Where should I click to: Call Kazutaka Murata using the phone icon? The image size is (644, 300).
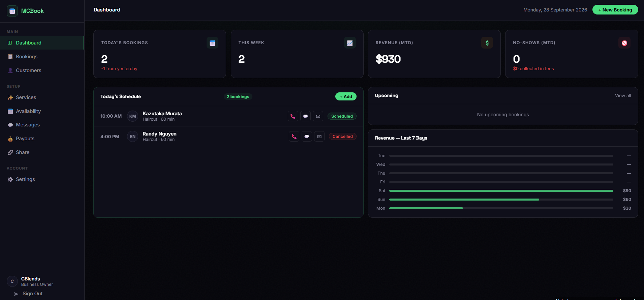[293, 116]
